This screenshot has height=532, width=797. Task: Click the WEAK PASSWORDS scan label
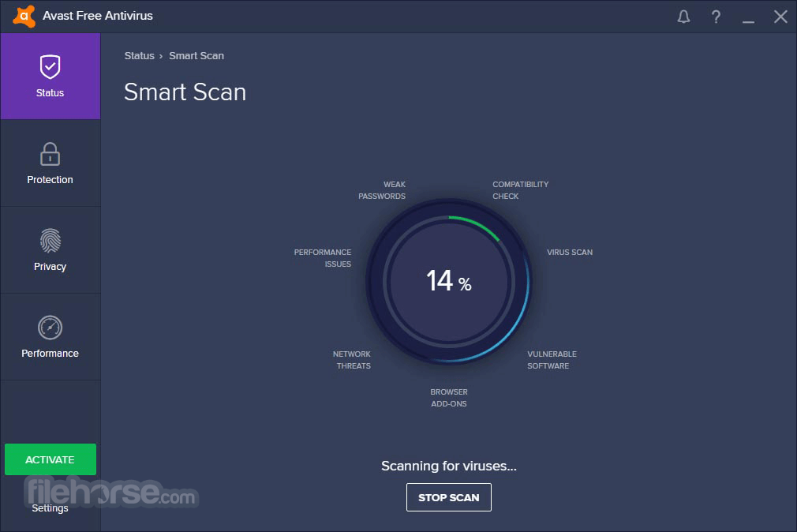click(382, 190)
